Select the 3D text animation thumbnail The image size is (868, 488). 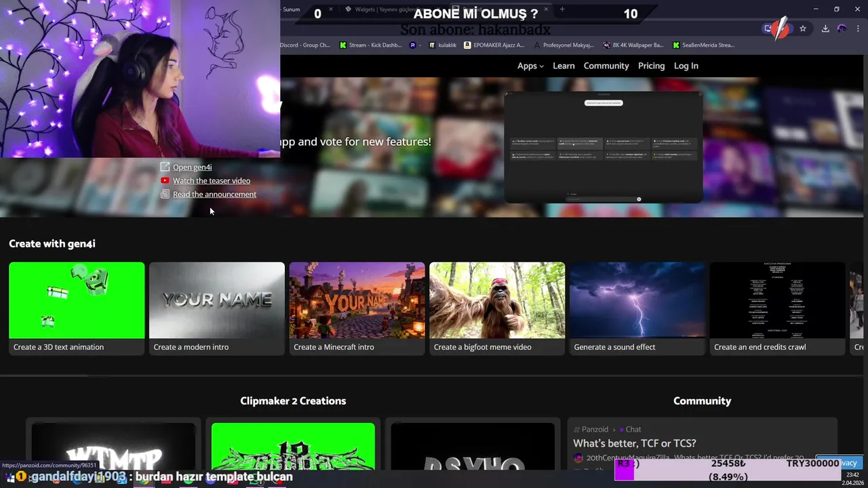(77, 300)
